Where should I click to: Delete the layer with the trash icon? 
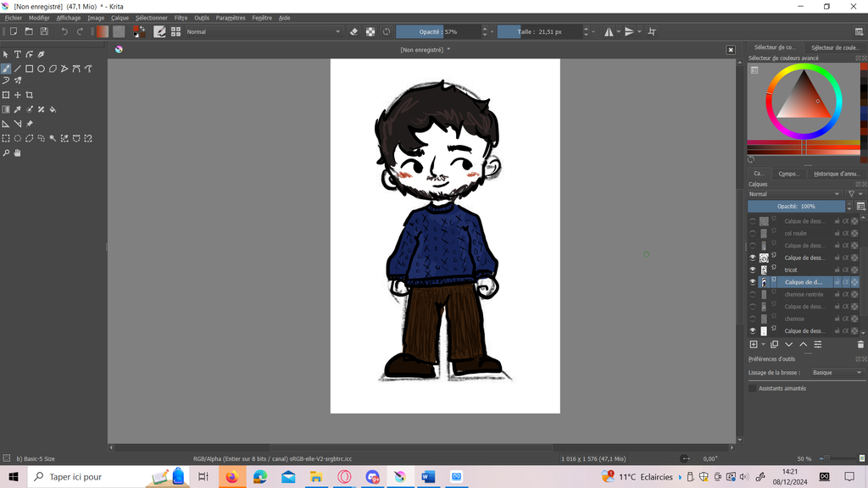click(860, 345)
